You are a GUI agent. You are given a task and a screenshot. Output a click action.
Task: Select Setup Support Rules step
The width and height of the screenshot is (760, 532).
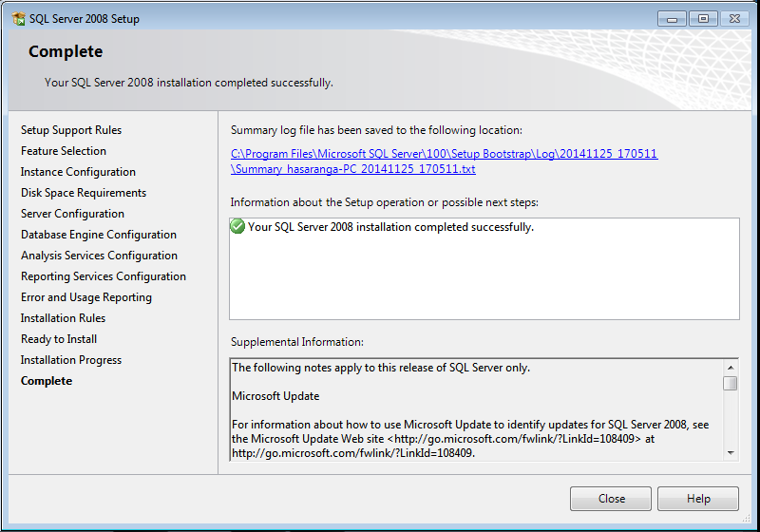click(x=71, y=130)
